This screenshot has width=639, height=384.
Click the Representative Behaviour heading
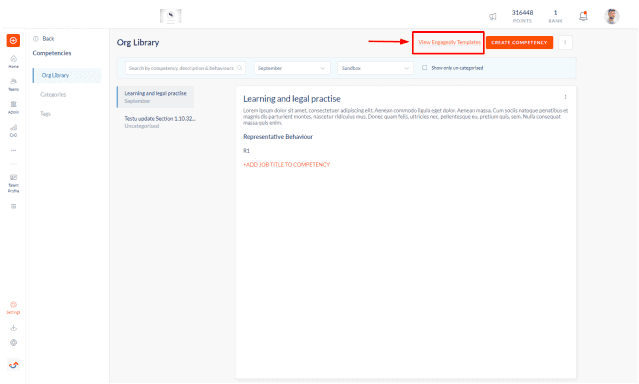278,137
